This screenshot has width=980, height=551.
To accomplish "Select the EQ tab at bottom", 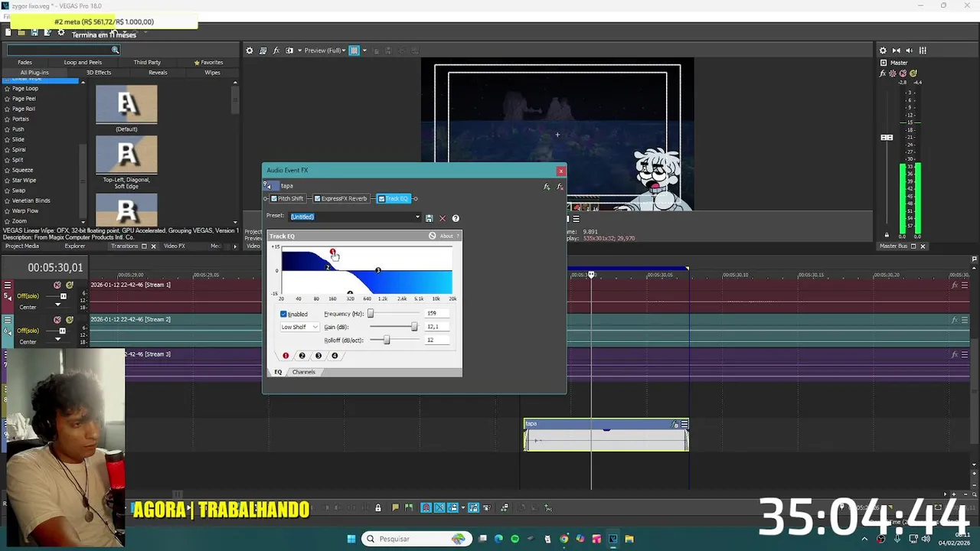I will 278,372.
